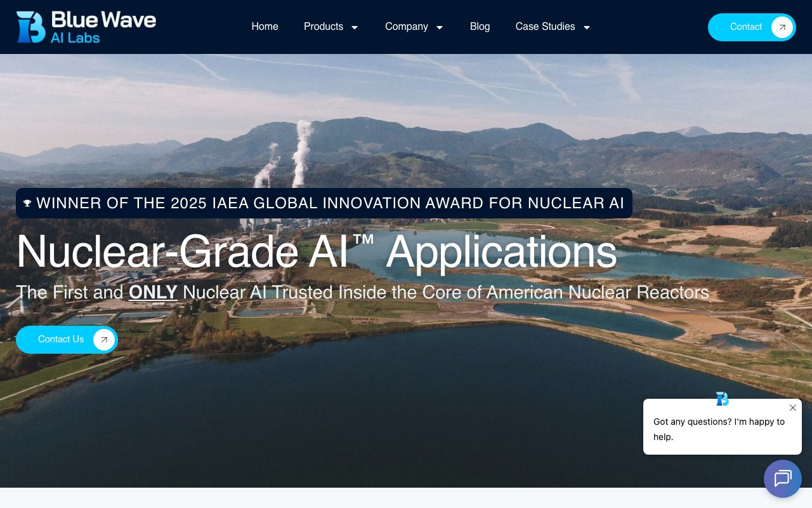Image resolution: width=812 pixels, height=508 pixels.
Task: Click the underlined ONLY word in subtitle
Action: tap(153, 293)
